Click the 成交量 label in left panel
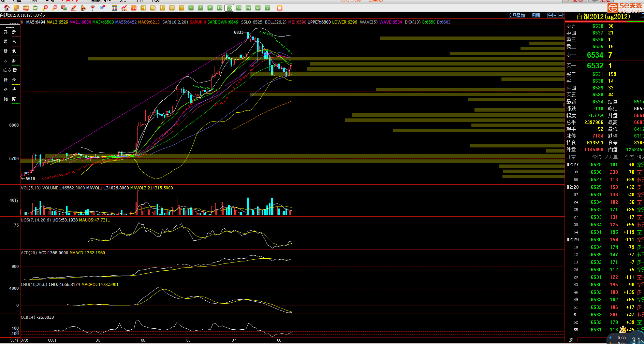Screen dimensions: 644x344 pyautogui.click(x=10, y=70)
